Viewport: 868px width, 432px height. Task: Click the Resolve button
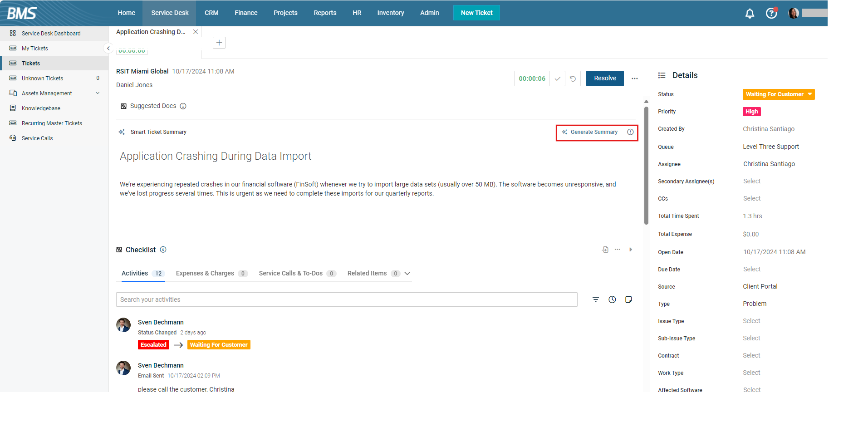coord(604,79)
